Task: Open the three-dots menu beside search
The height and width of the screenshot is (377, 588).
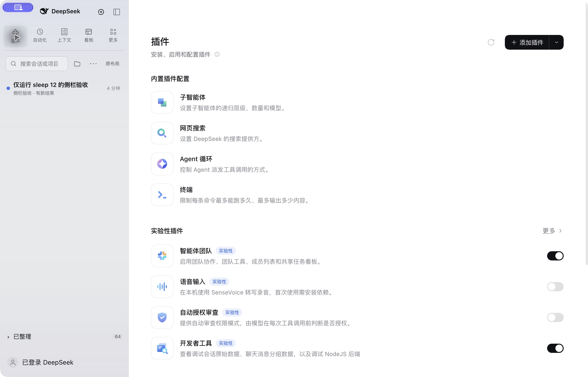Action: [93, 64]
